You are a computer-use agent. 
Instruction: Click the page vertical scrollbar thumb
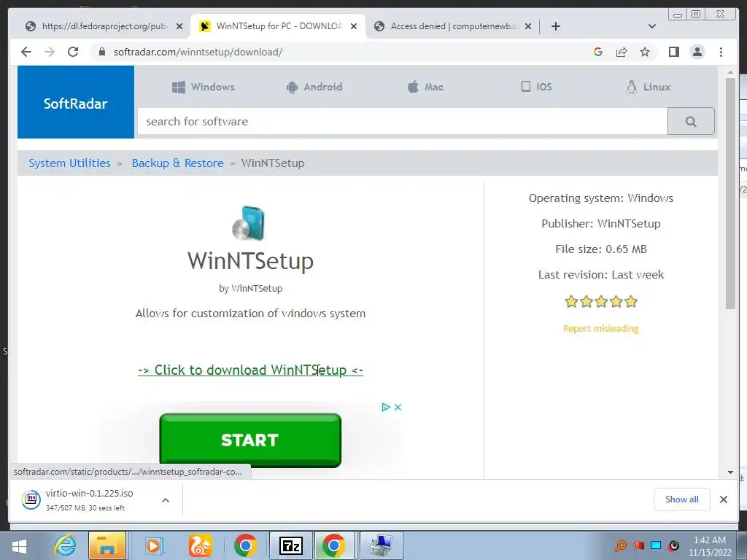(730, 192)
